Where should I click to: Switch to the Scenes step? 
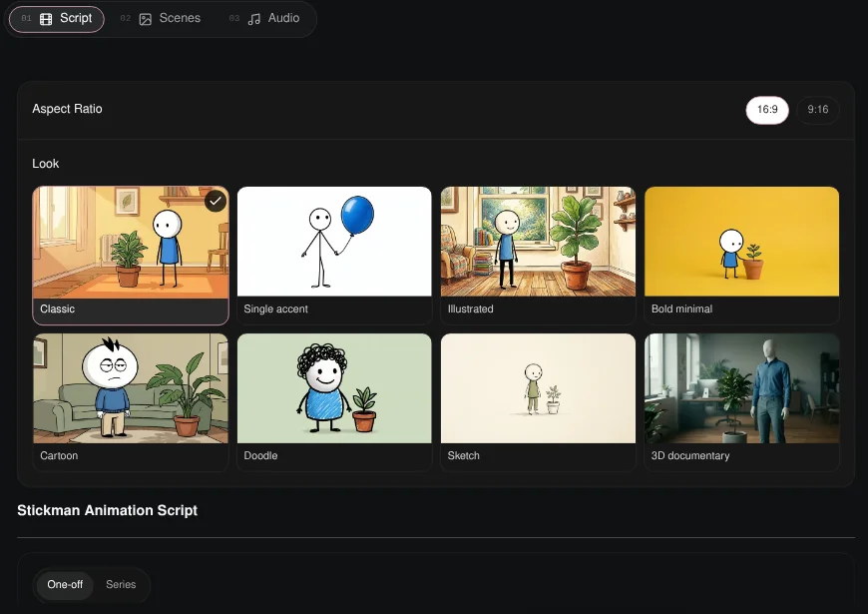click(161, 19)
